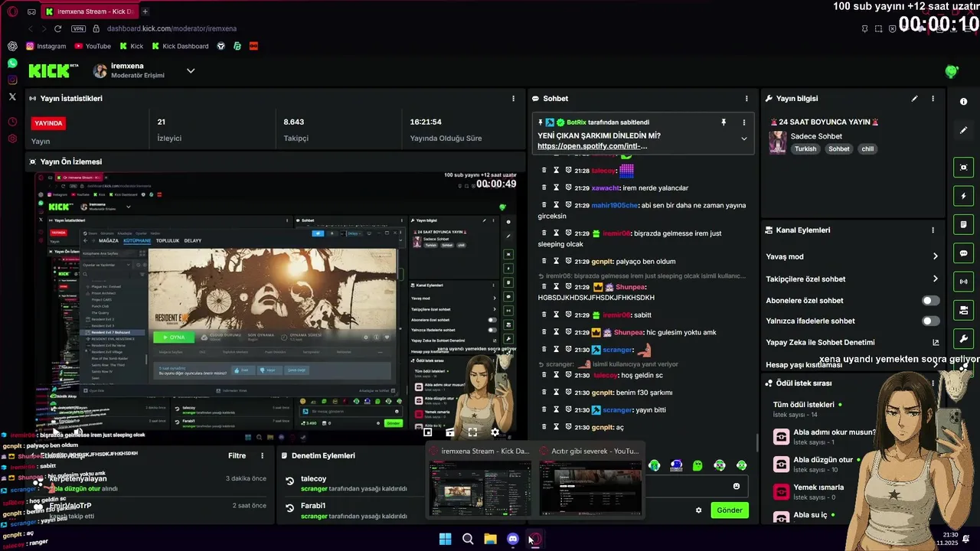Image resolution: width=980 pixels, height=551 pixels.
Task: Unpin the BotRix pinned message
Action: [723, 122]
